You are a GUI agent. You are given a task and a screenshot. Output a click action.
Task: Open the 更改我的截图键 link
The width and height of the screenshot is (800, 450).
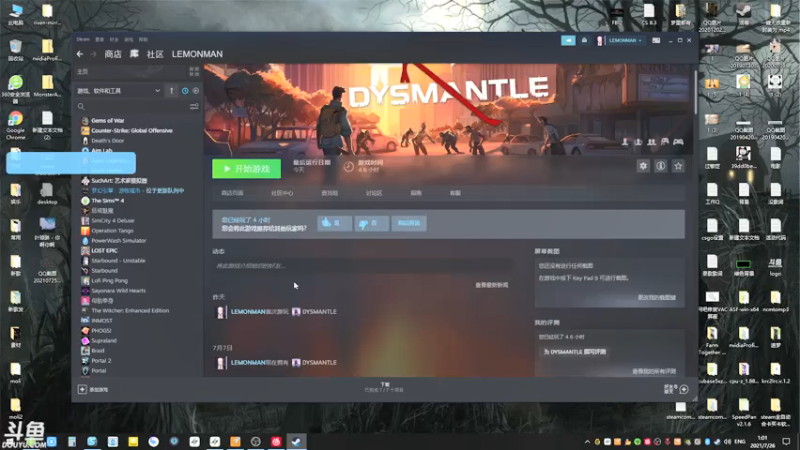657,297
